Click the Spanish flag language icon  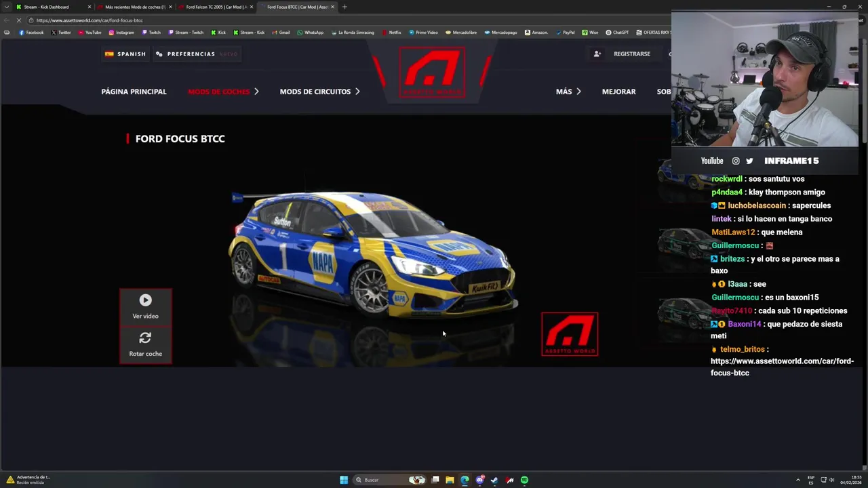pyautogui.click(x=109, y=54)
